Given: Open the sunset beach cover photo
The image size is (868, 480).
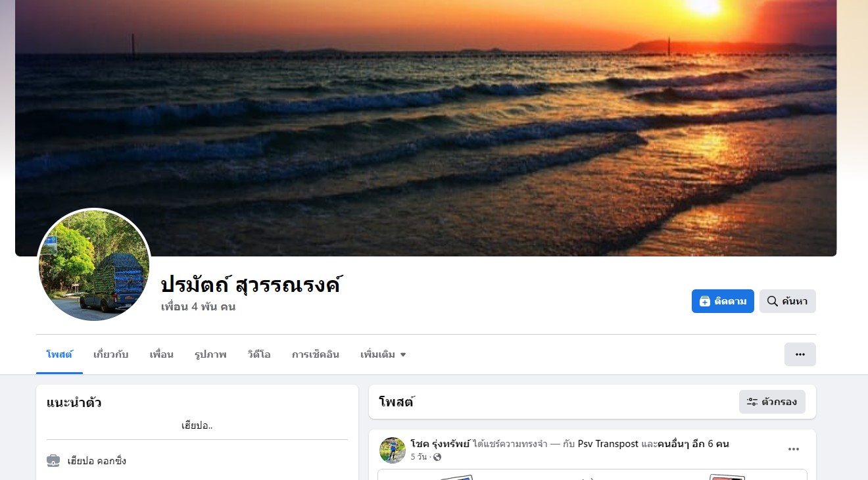Looking at the screenshot, I should point(426,125).
